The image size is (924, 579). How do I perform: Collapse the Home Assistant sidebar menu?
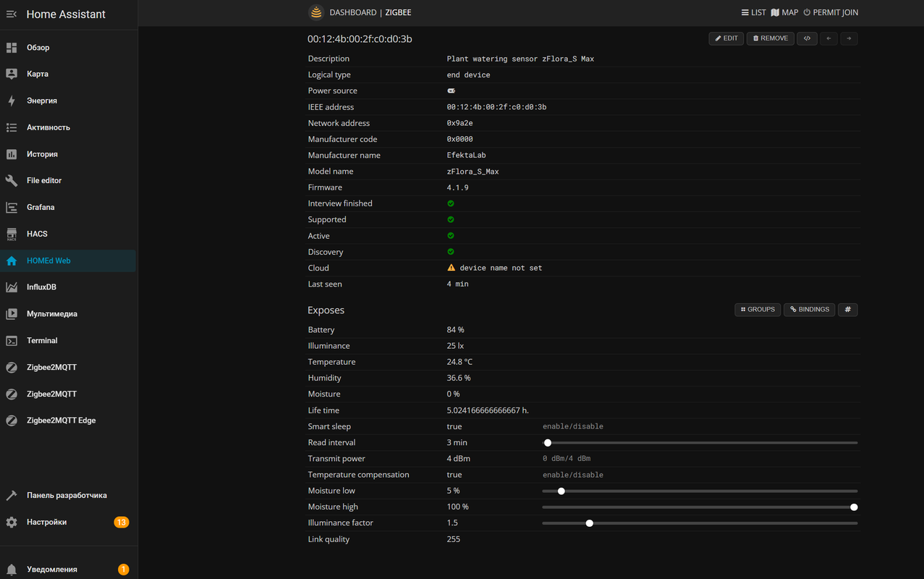coord(12,14)
